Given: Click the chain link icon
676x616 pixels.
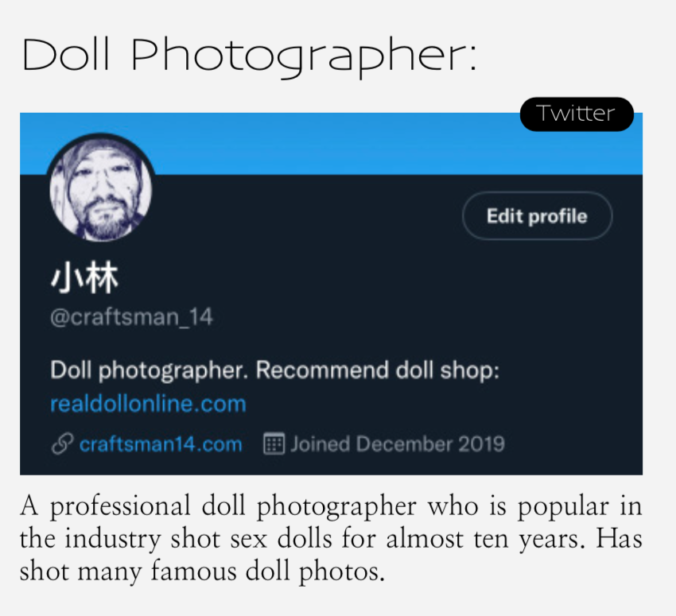Looking at the screenshot, I should [62, 444].
